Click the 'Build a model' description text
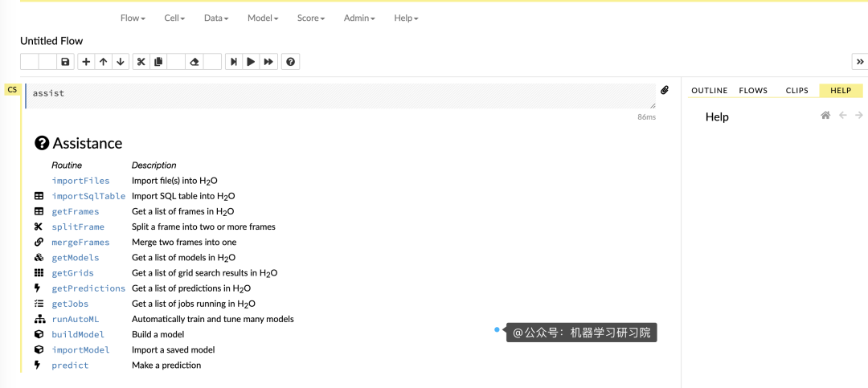 click(158, 334)
